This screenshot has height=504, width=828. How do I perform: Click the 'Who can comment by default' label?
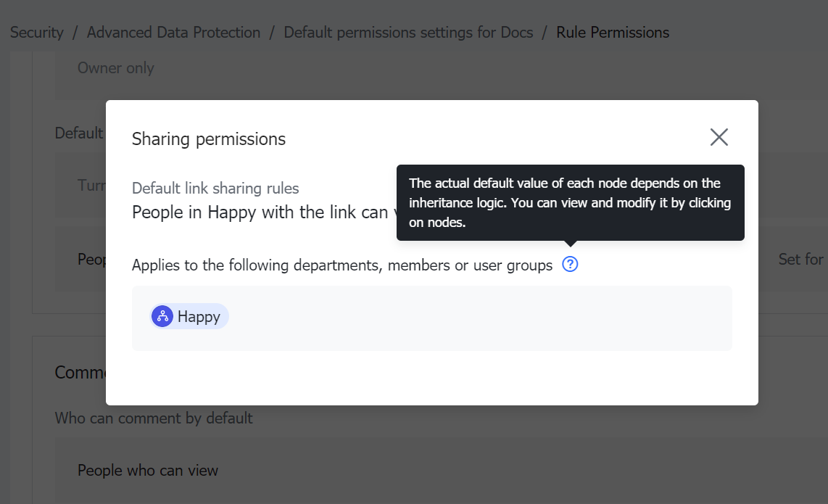154,418
